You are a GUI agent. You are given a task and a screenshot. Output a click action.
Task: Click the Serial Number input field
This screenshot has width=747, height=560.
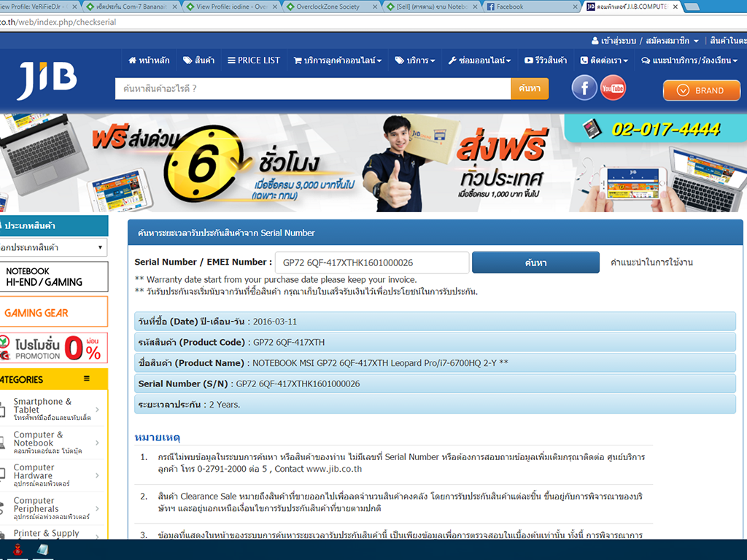(372, 262)
